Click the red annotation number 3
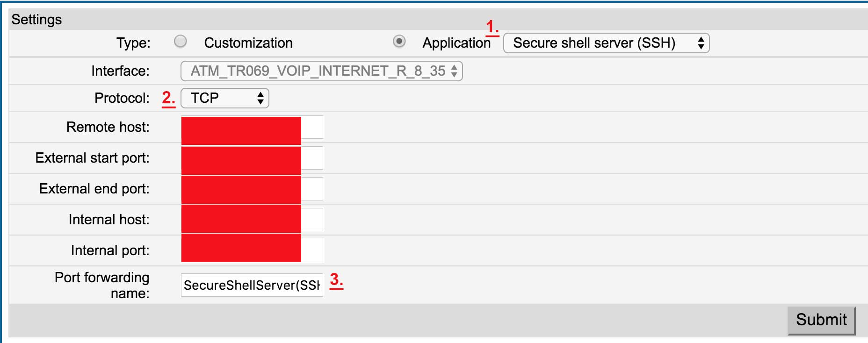Viewport: 868px width, 343px height. tap(336, 280)
